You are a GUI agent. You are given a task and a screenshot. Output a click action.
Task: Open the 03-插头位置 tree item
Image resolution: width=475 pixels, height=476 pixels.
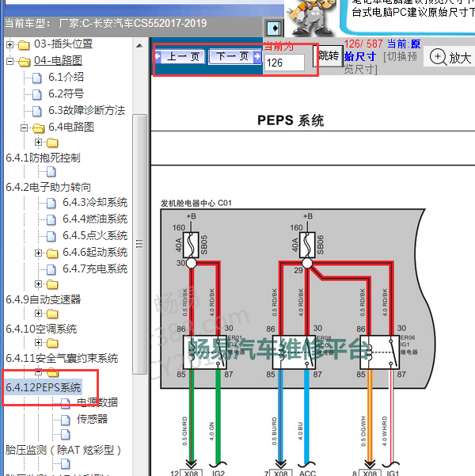point(63,44)
